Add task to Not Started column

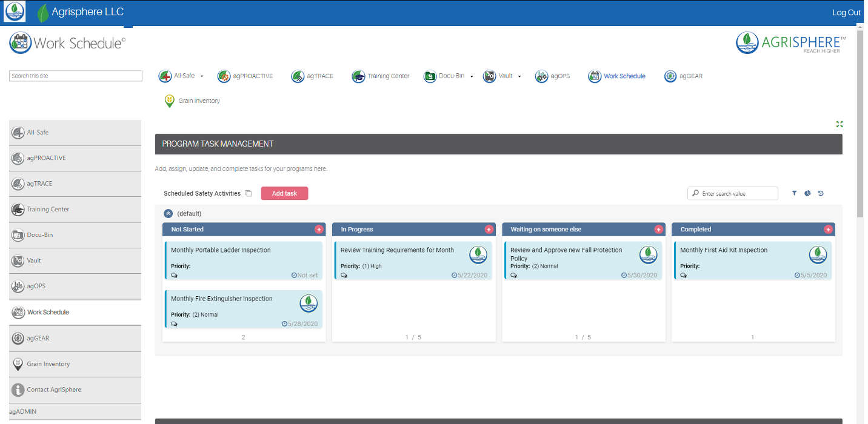319,230
